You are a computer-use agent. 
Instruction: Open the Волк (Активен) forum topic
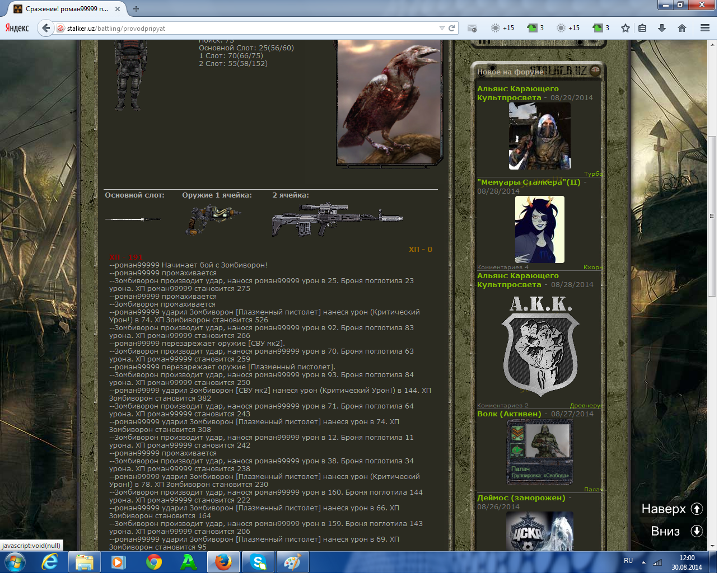pyautogui.click(x=509, y=414)
